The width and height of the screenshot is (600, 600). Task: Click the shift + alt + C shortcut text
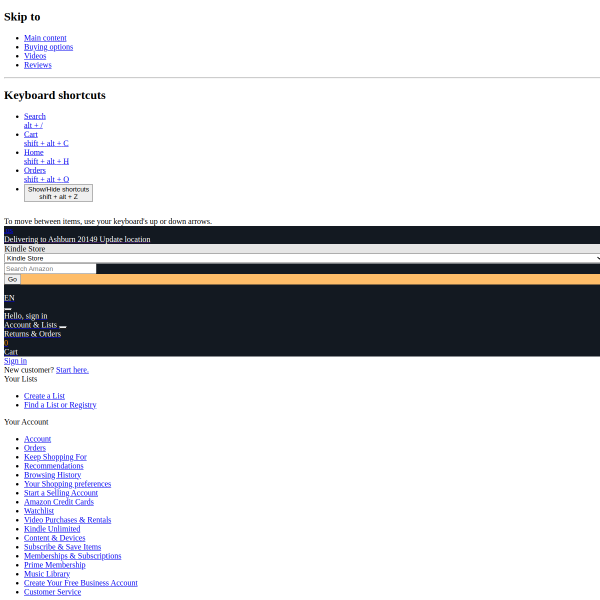click(46, 143)
